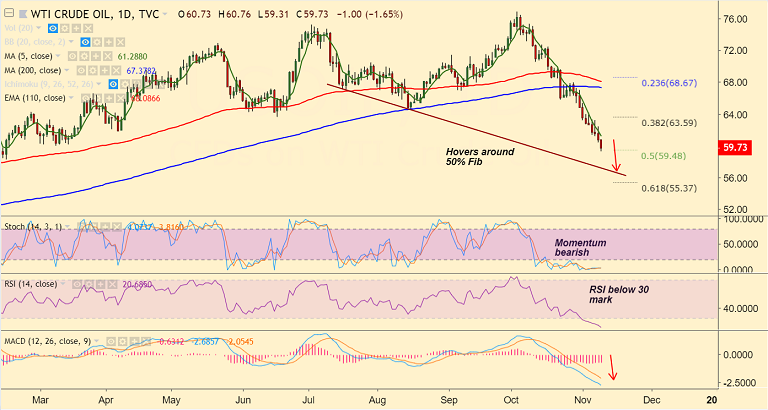Image resolution: width=768 pixels, height=410 pixels.
Task: Click the MA (200, close) indicator name
Action: pos(33,71)
